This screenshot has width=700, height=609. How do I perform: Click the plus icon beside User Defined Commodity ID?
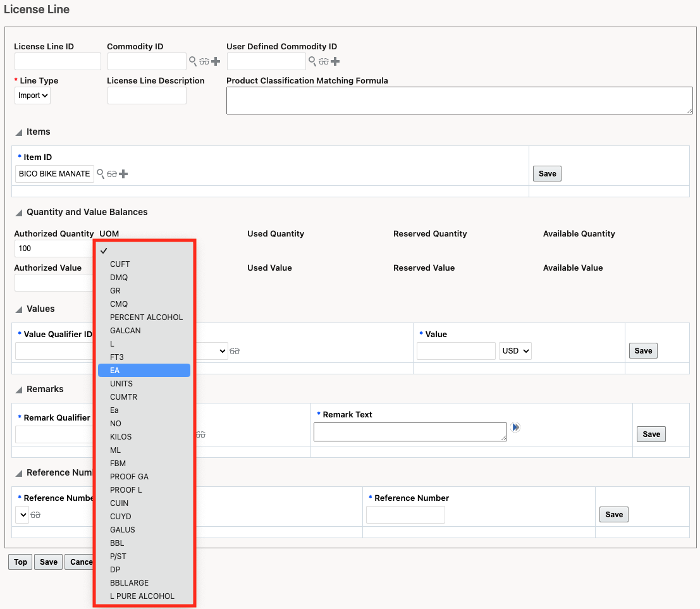tap(335, 61)
